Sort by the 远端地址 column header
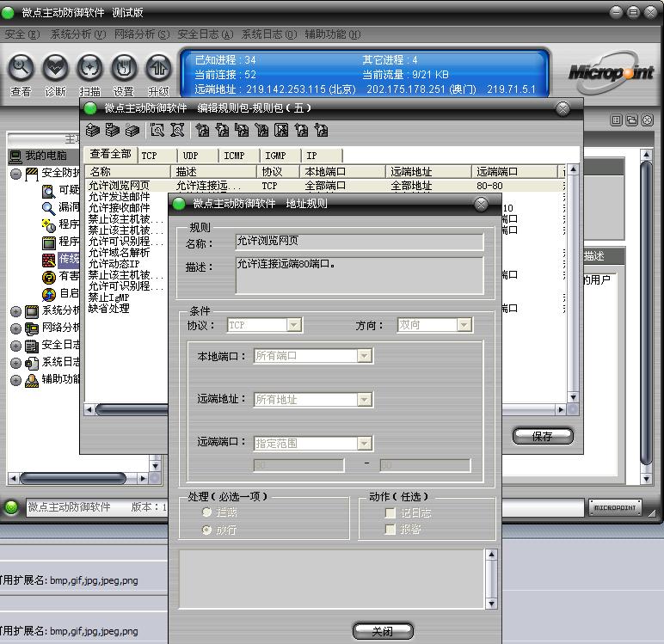Image resolution: width=664 pixels, height=644 pixels. click(x=428, y=171)
